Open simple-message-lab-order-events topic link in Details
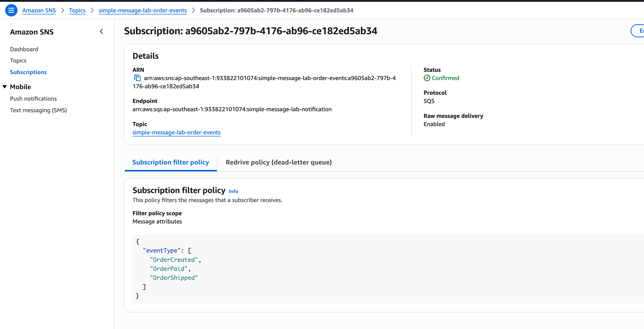 pyautogui.click(x=176, y=133)
